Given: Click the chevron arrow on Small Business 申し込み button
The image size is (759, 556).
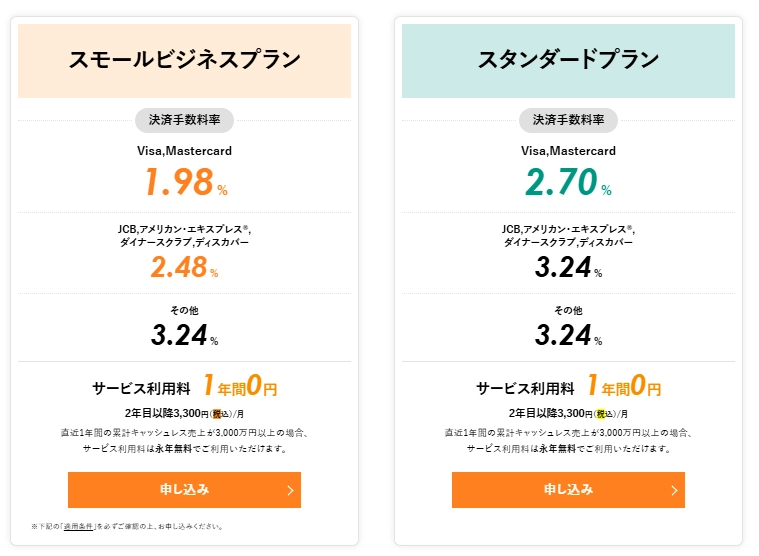Looking at the screenshot, I should click(x=290, y=490).
